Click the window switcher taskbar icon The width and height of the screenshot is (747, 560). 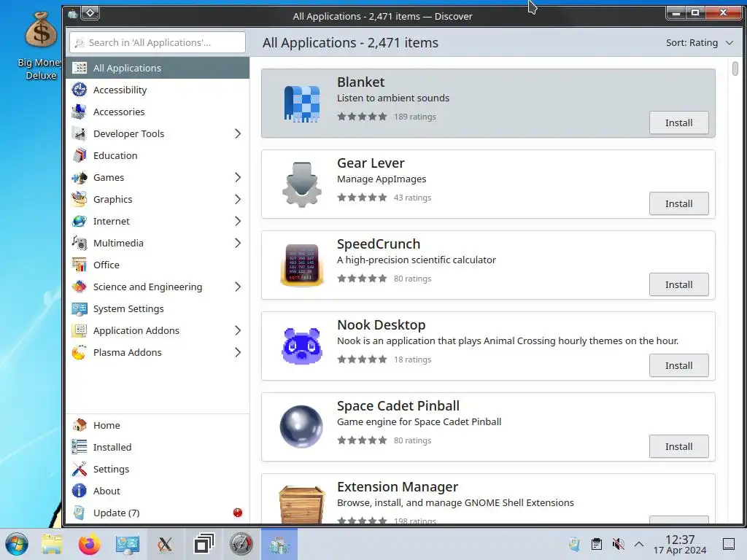coord(204,544)
